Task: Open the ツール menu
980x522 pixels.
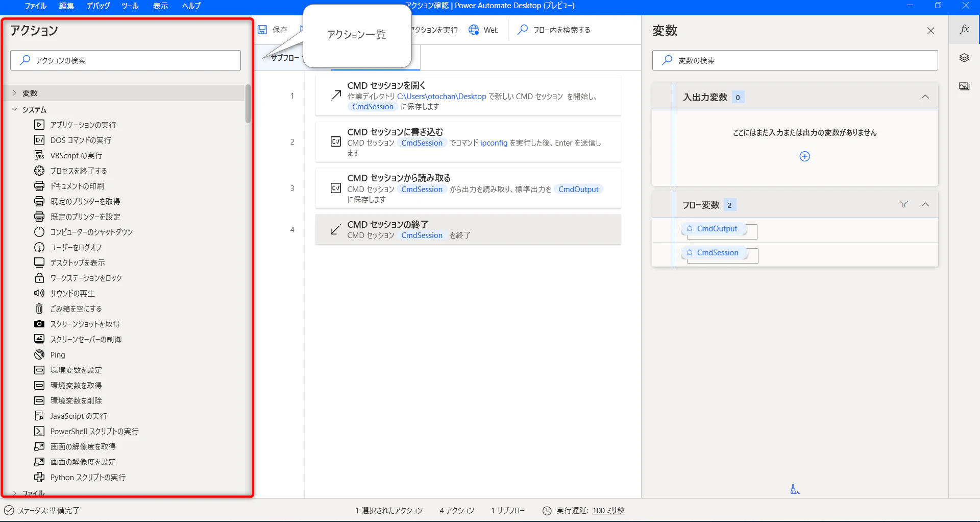Action: tap(130, 6)
